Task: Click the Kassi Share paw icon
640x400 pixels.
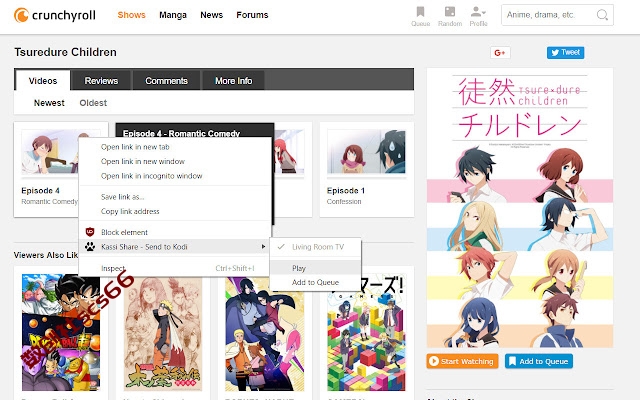Action: [90, 246]
